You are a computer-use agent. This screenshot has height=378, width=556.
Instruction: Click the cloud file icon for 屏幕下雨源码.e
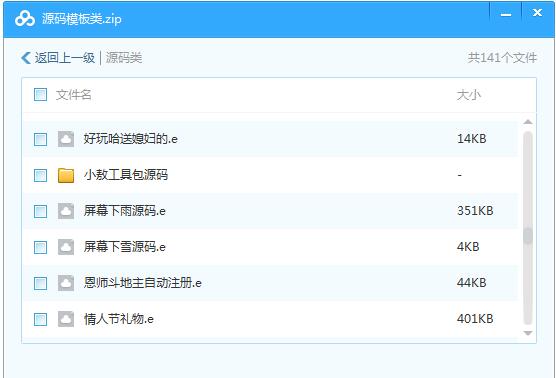[x=66, y=211]
